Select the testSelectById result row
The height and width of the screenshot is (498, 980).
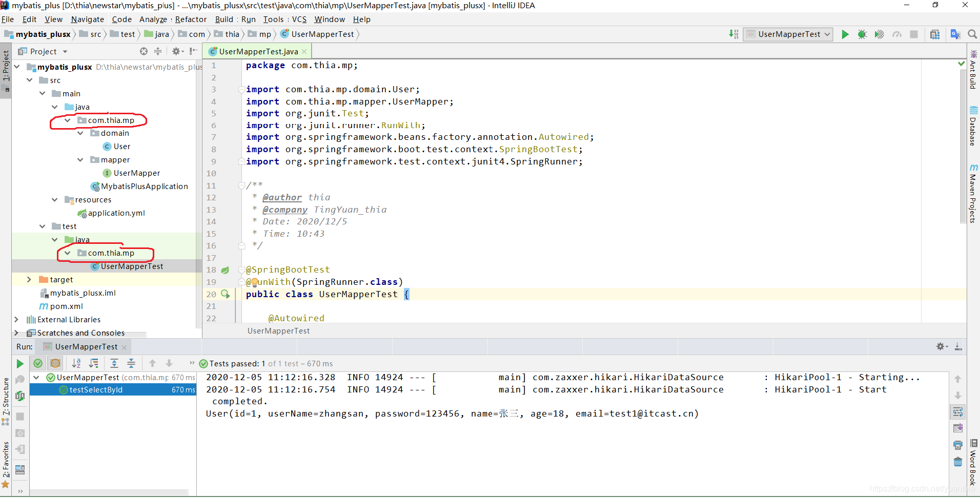coord(113,390)
